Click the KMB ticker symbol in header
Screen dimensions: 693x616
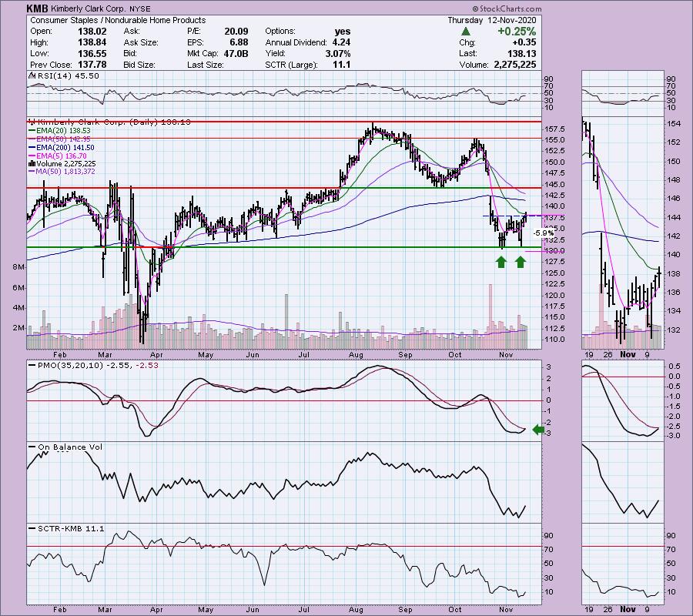pos(37,8)
